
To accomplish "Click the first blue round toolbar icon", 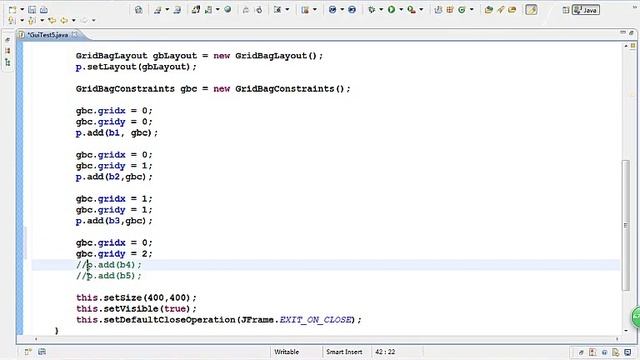I will [333, 9].
